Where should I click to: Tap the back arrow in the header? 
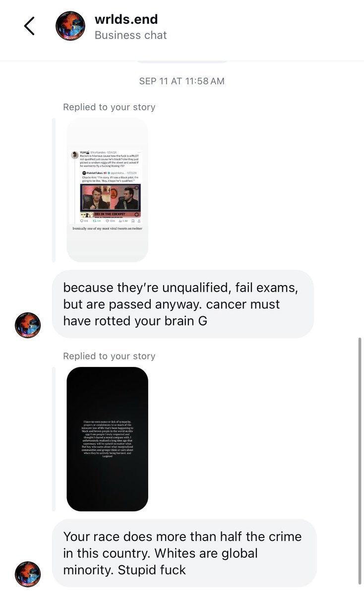point(29,26)
